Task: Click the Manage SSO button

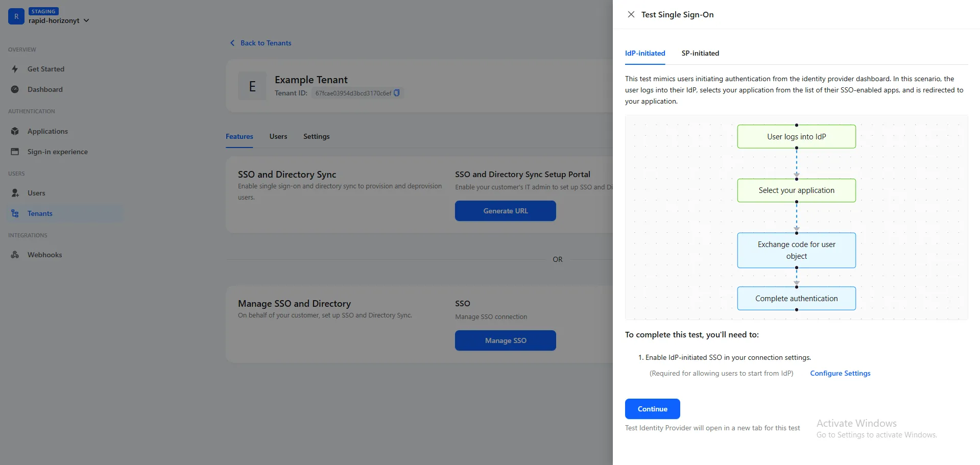Action: point(505,340)
